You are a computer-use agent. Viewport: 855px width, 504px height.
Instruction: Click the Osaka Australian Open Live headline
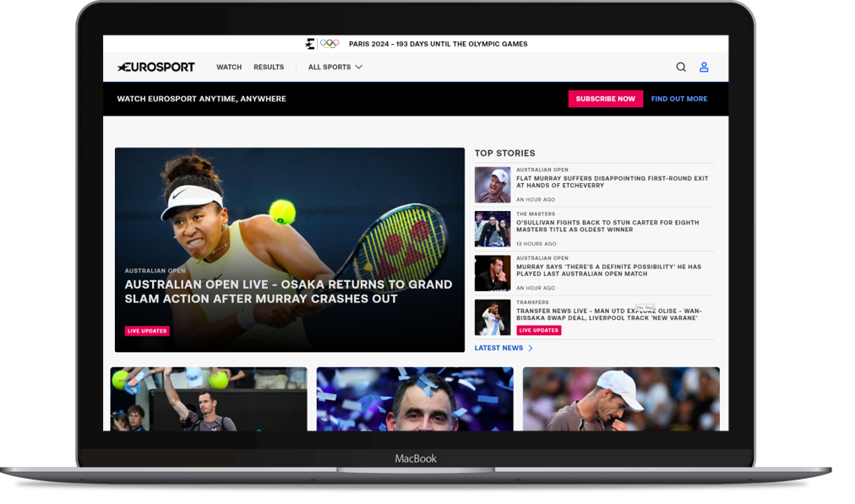pos(288,291)
